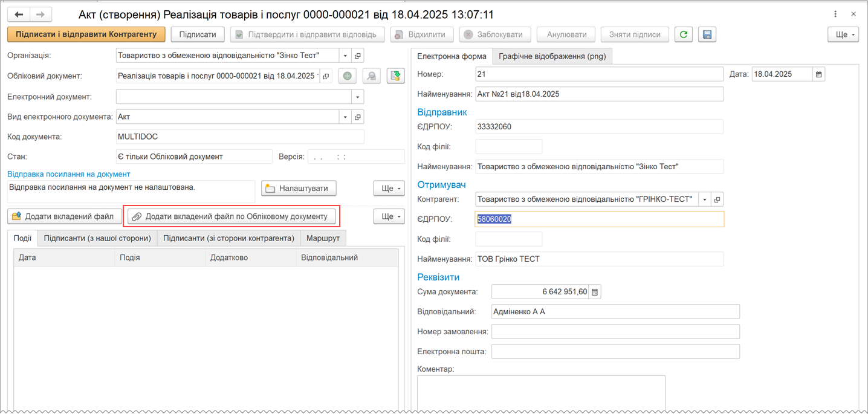Click the Відправка посилання на документ link

click(x=69, y=174)
